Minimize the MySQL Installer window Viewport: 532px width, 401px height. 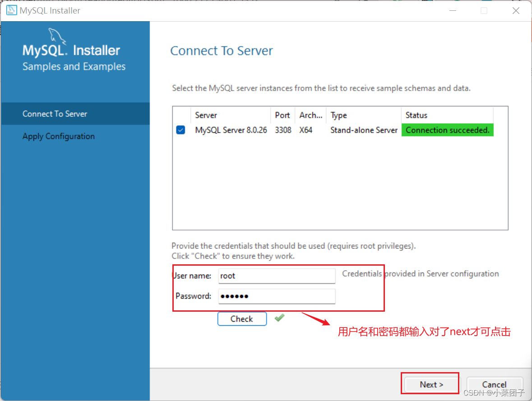tap(453, 10)
